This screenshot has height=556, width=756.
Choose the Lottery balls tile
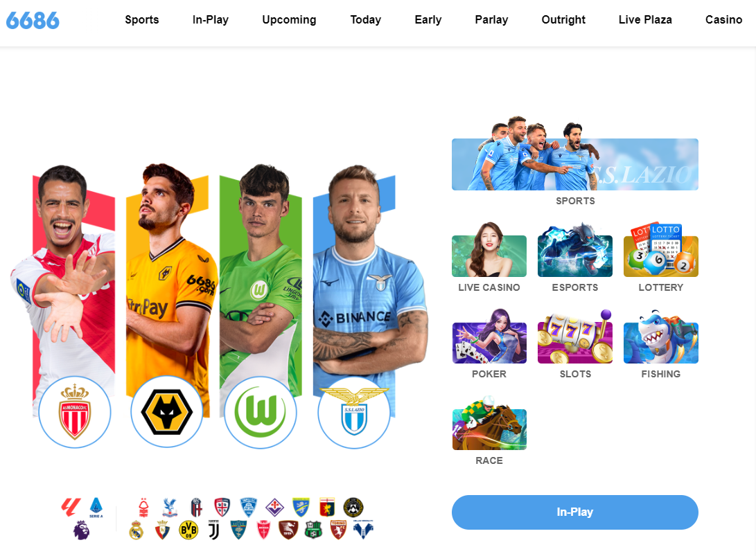point(660,251)
